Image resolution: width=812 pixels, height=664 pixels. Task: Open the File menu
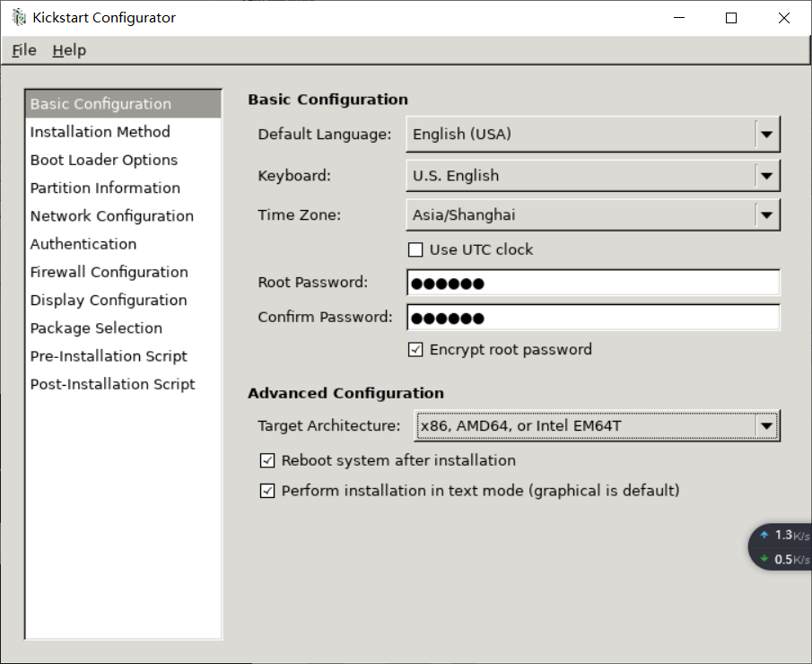coord(24,50)
